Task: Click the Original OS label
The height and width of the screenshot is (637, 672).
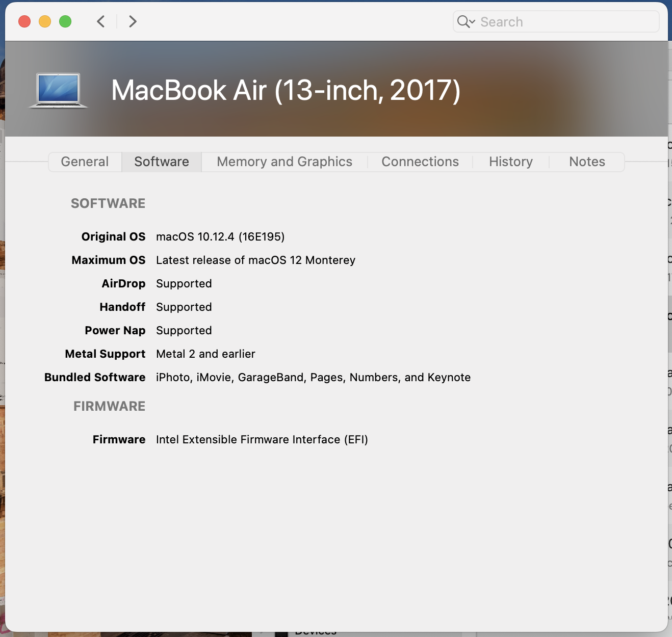Action: pyautogui.click(x=114, y=236)
